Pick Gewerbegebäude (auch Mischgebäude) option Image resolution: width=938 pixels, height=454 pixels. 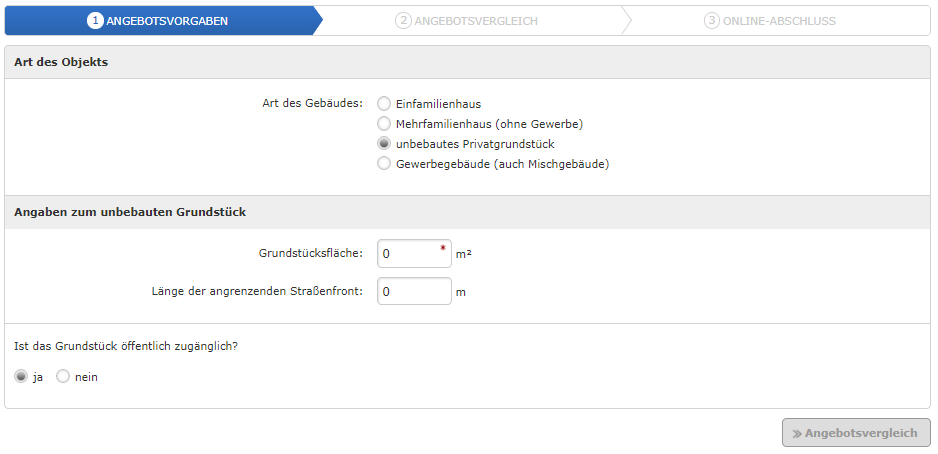click(x=383, y=163)
